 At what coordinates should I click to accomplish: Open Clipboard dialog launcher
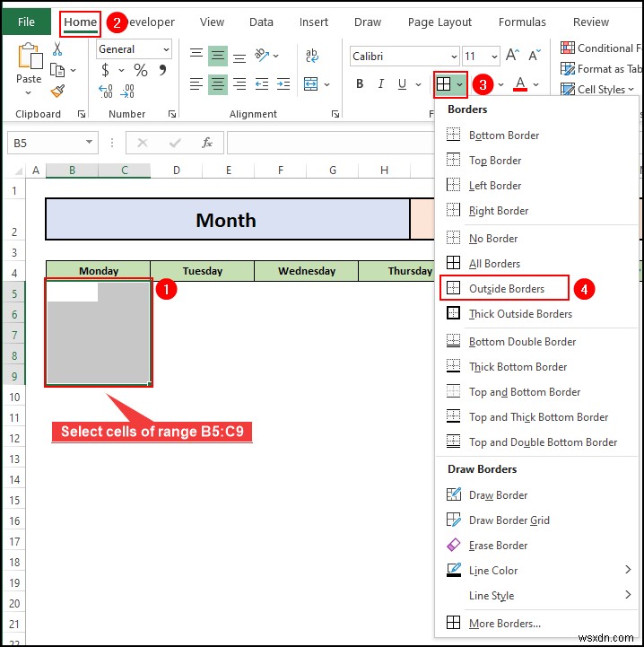pyautogui.click(x=82, y=114)
